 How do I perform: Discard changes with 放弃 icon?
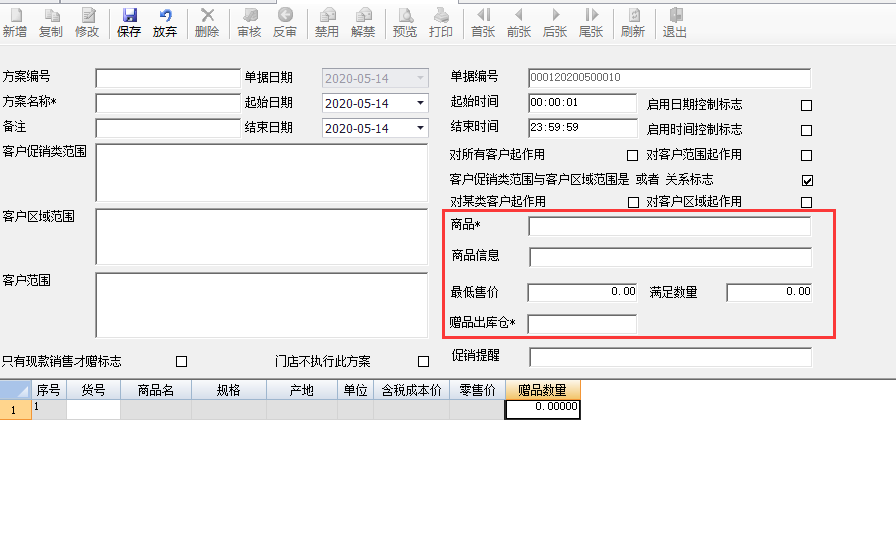click(165, 23)
